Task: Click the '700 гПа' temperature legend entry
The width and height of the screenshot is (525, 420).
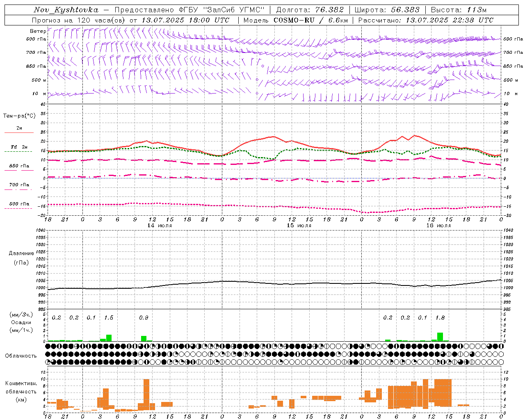Action: pos(19,185)
